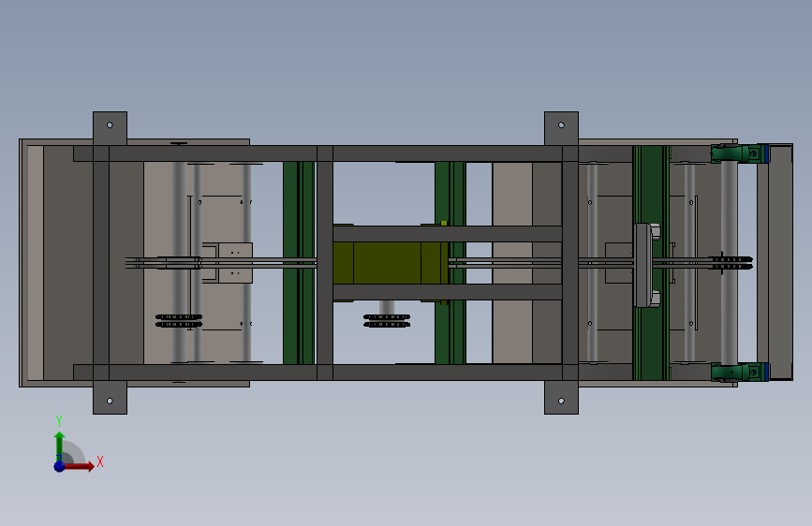Select the vertical frame member left of the motor
Viewport: 812px width, 526px height.
[x=325, y=263]
